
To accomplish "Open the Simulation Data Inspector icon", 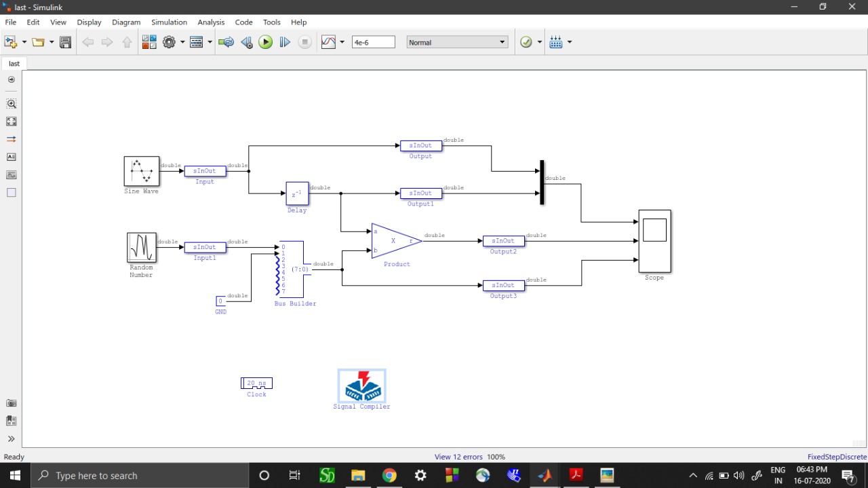I will 328,42.
